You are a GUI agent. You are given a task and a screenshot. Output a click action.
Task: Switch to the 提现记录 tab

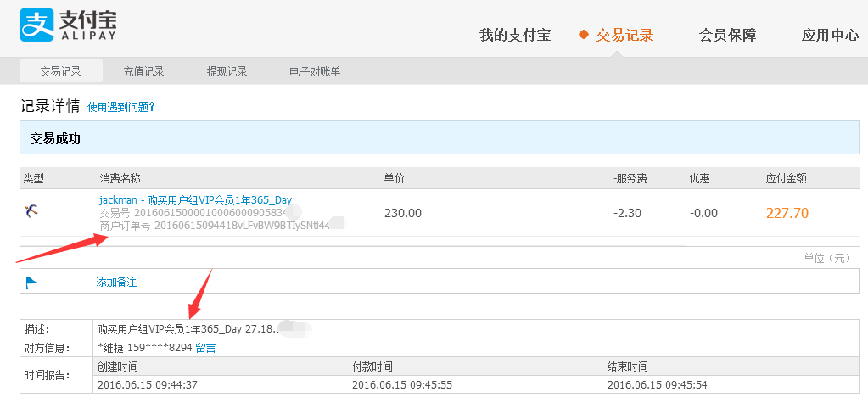[x=227, y=71]
